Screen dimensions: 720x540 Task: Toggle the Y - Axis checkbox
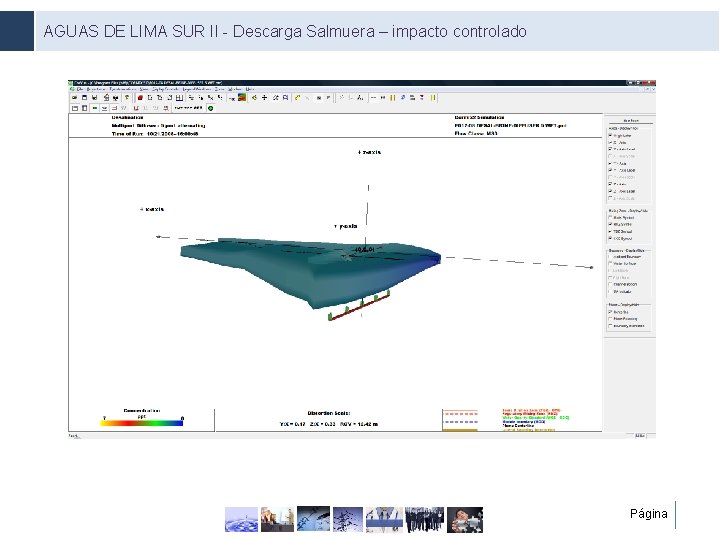[x=610, y=163]
